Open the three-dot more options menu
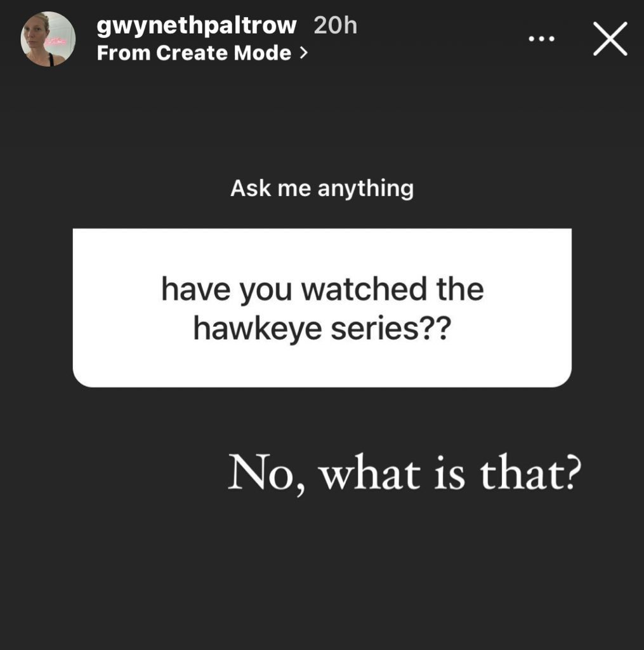644x650 pixels. [x=542, y=39]
